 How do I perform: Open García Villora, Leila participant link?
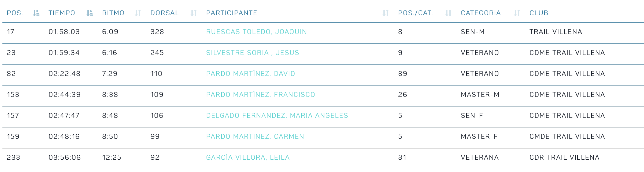click(x=248, y=157)
